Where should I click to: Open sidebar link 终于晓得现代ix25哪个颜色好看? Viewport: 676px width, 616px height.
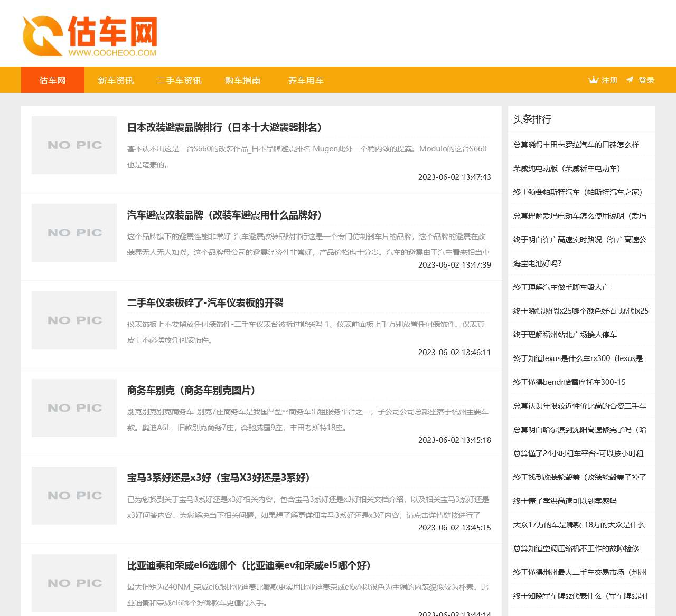[x=581, y=311]
